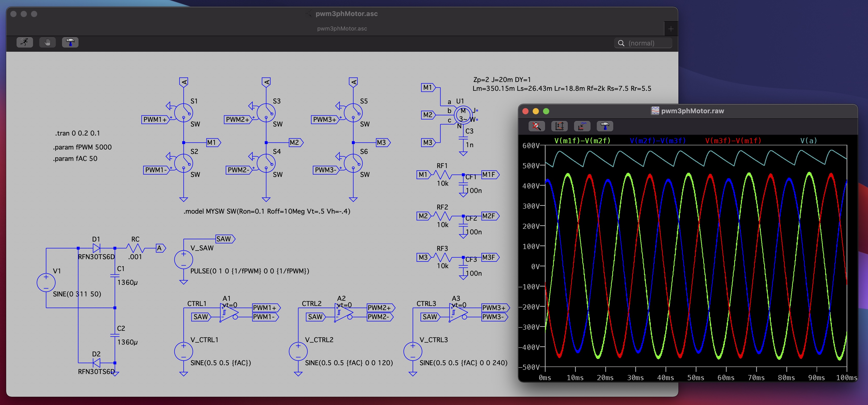Click the Zoom to Fit waveform icon

pyautogui.click(x=537, y=126)
